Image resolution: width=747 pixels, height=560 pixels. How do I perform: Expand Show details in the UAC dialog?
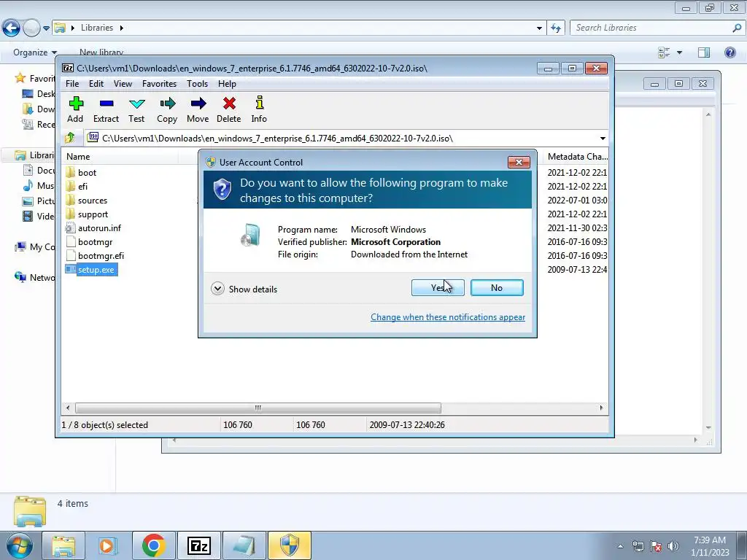pos(244,289)
